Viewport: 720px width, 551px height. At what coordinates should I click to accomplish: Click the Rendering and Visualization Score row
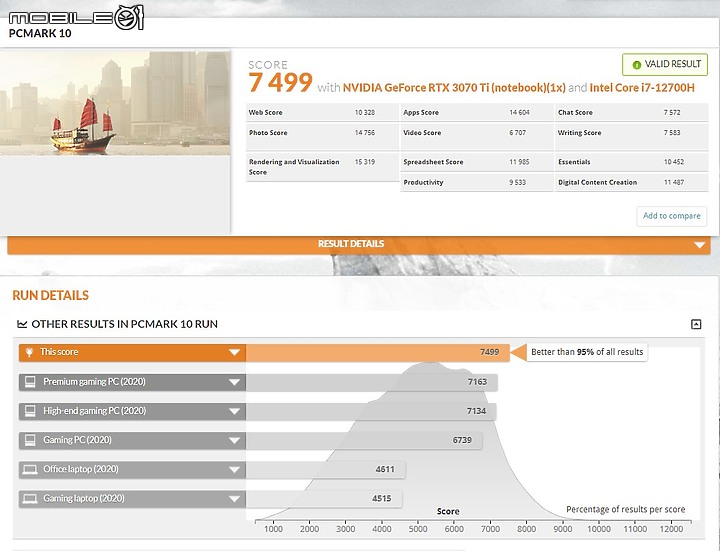coord(322,167)
